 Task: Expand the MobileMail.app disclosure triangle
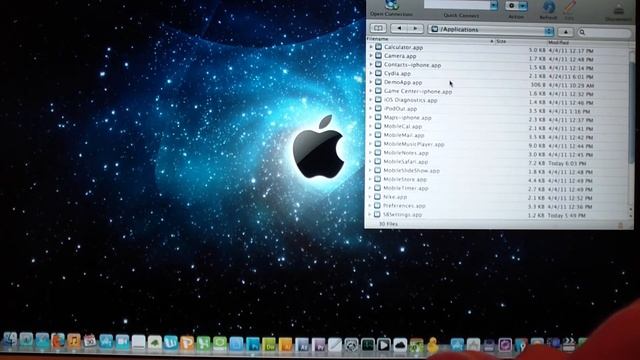(x=371, y=135)
